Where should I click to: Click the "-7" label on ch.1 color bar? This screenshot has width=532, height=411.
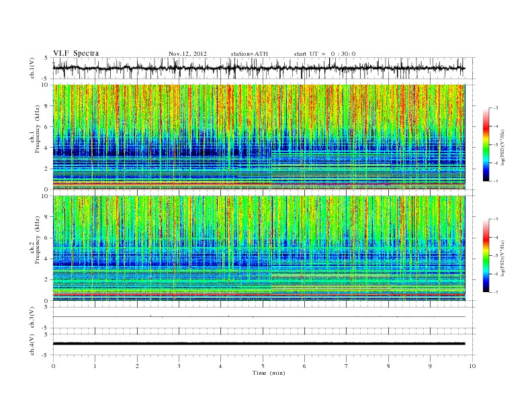496,181
